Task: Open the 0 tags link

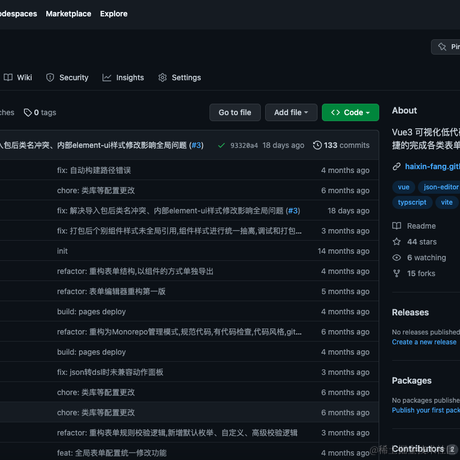Action: (x=40, y=112)
